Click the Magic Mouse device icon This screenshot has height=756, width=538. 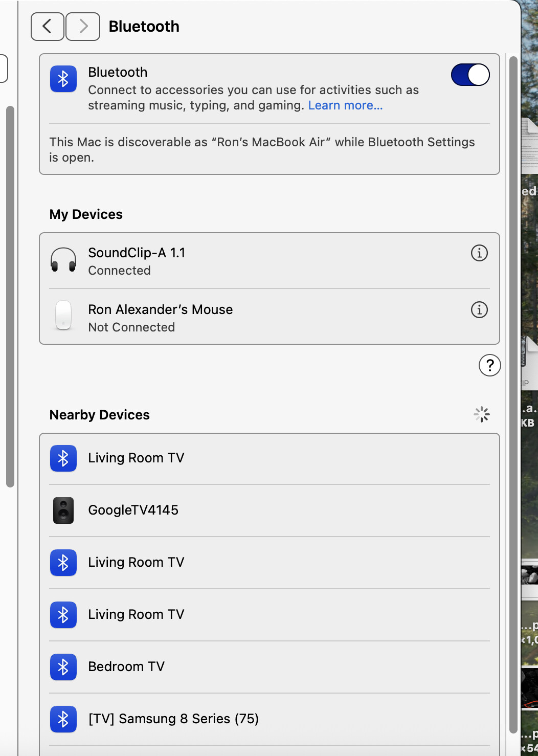point(63,316)
